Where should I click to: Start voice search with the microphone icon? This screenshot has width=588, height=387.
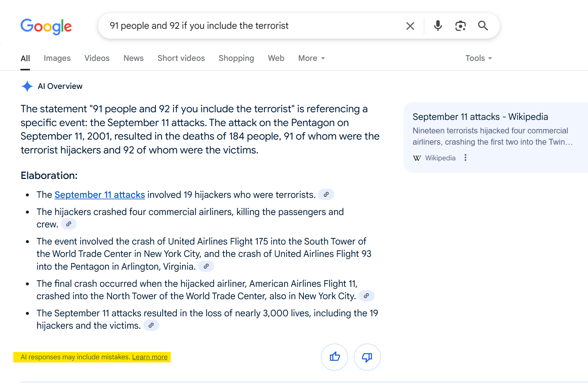438,26
